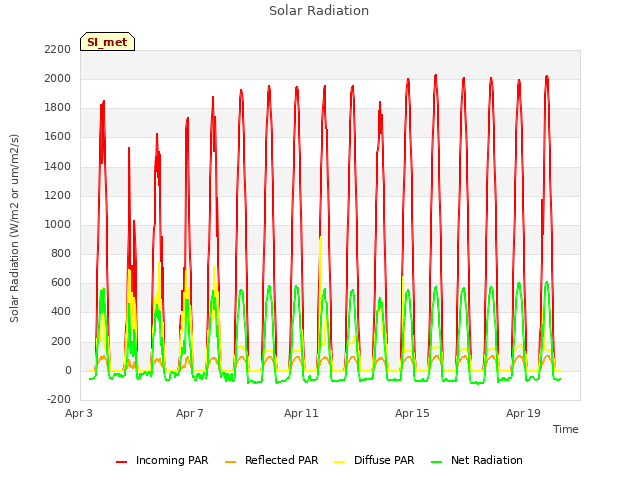The height and width of the screenshot is (480, 640).
Task: Toggle the Reflected PAR legend entry
Action: coord(271,460)
